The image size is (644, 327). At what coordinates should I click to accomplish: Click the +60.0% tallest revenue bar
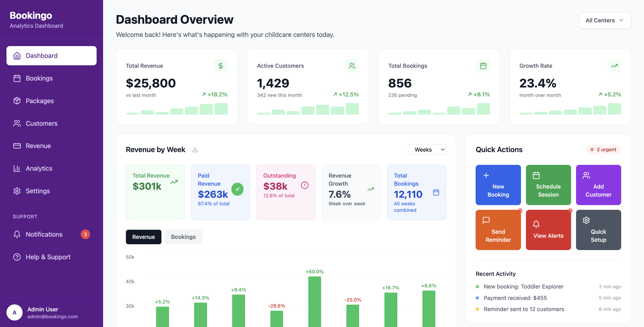[314, 301]
